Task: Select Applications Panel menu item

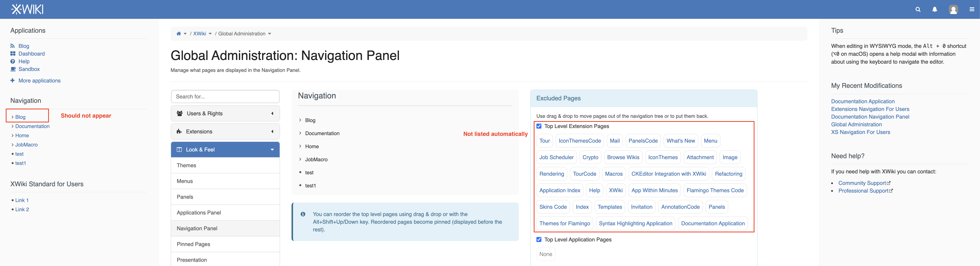Action: [x=198, y=213]
